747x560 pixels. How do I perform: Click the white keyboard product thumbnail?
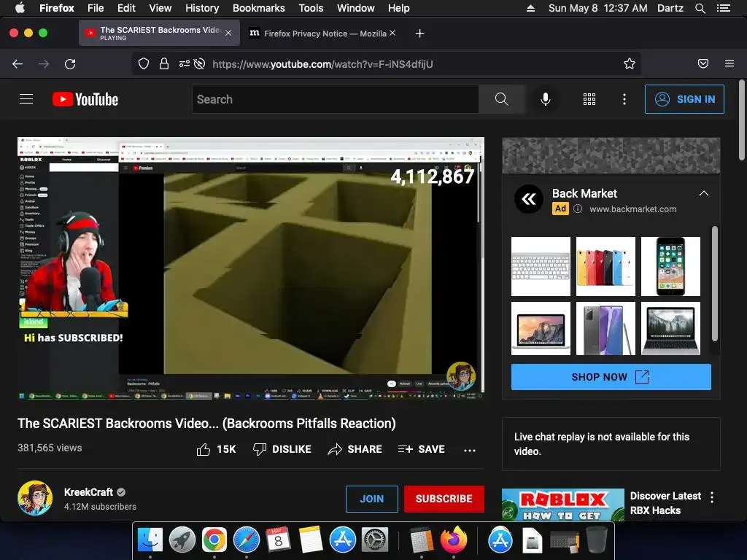(541, 266)
